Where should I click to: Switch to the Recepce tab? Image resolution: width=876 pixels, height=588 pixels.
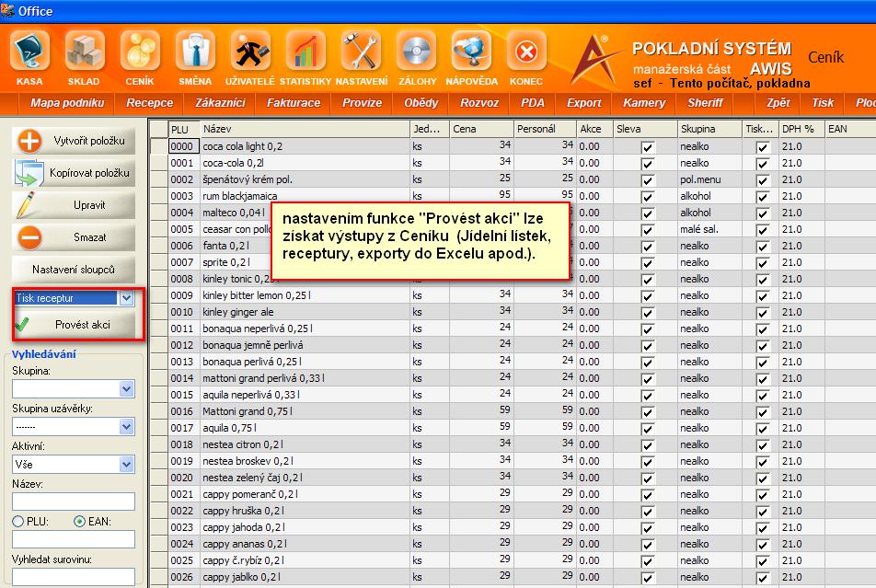149,103
